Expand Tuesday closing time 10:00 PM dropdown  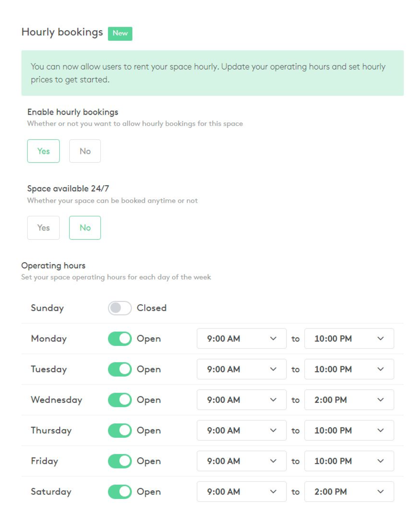tap(349, 369)
